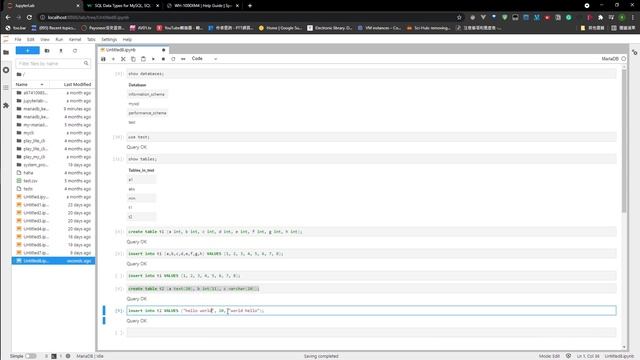Click the 'show tables;' cell
The image size is (640, 360).
pyautogui.click(x=371, y=159)
